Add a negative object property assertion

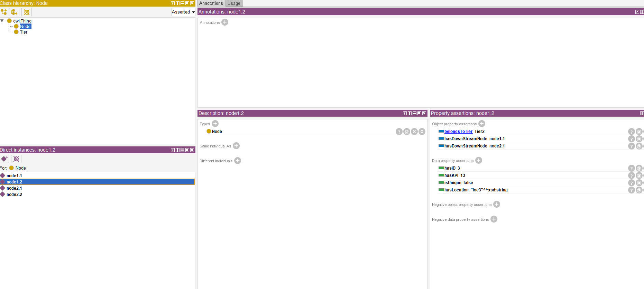click(497, 205)
